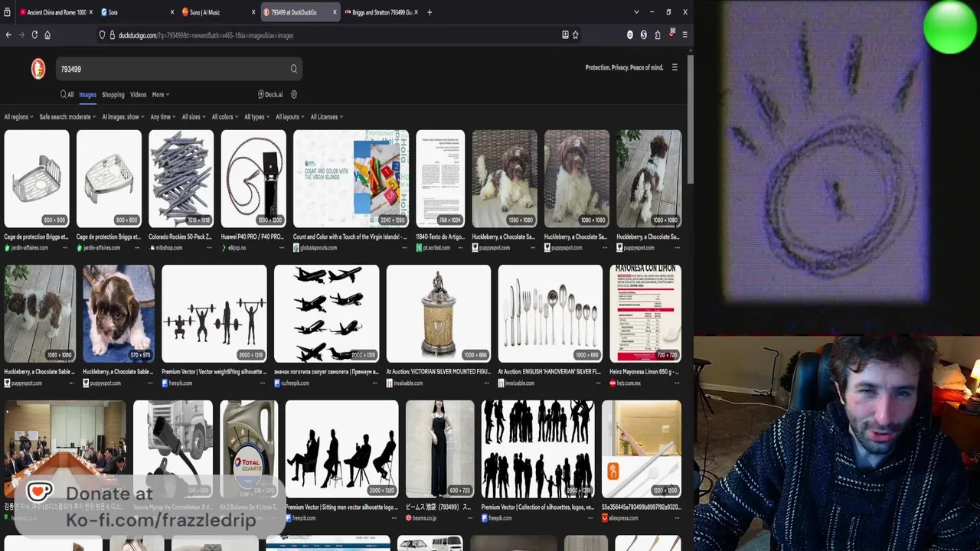This screenshot has width=980, height=551.
Task: Open the AI images: show dropdown
Action: [123, 117]
